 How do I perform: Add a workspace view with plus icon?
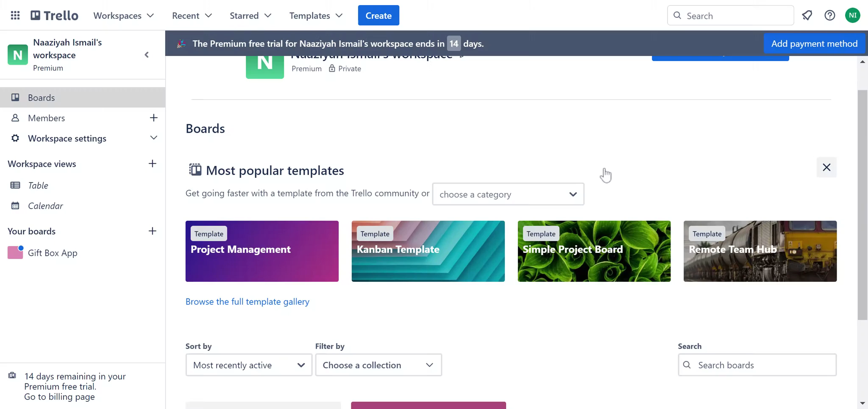[x=153, y=164]
